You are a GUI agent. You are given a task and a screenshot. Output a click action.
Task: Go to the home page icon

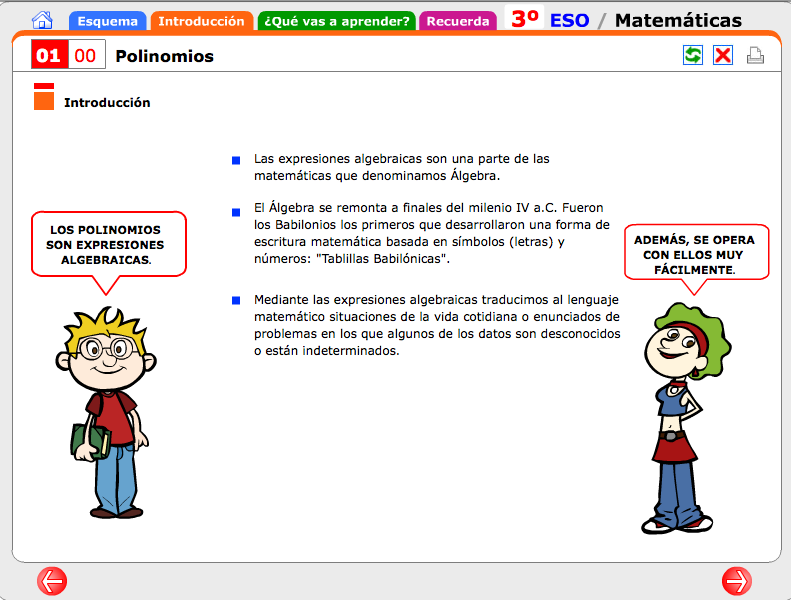pyautogui.click(x=42, y=20)
